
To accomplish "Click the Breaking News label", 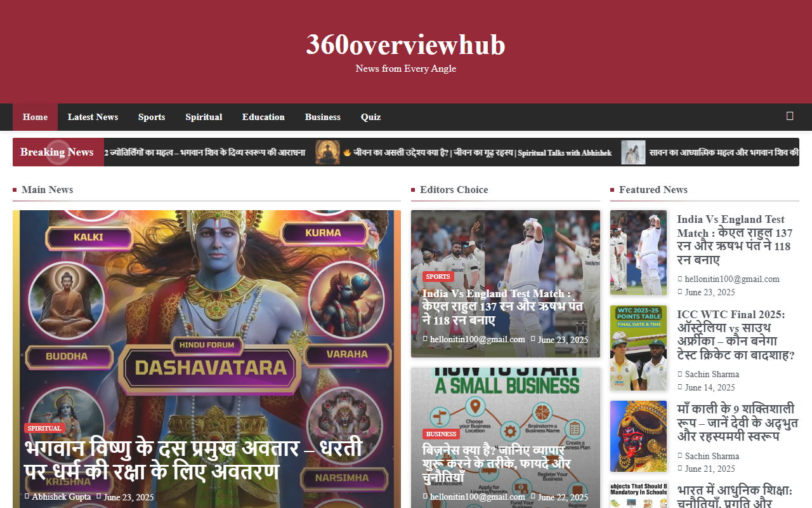I will [x=57, y=152].
